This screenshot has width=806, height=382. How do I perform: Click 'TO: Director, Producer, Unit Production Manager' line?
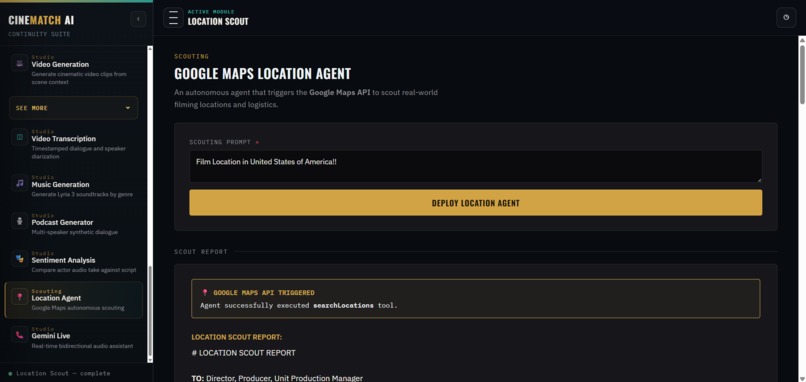point(277,378)
